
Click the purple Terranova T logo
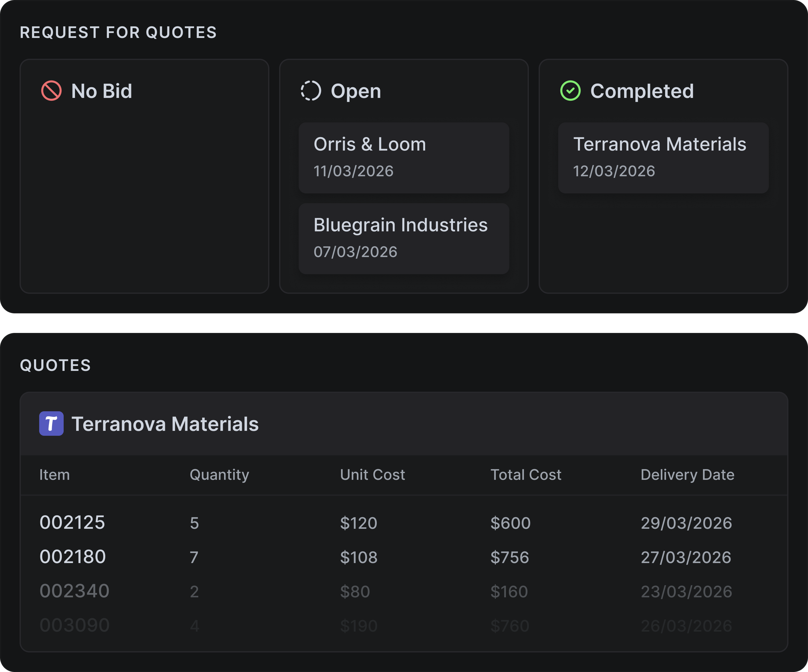(x=51, y=424)
